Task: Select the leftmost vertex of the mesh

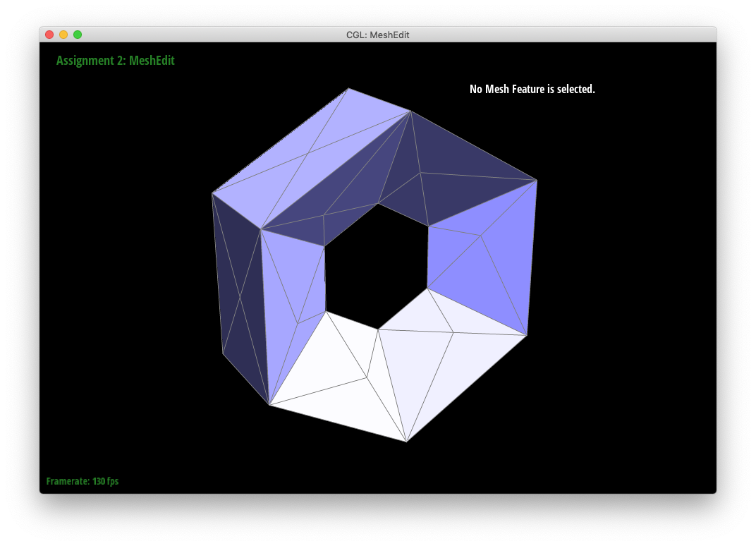Action: click(x=212, y=193)
